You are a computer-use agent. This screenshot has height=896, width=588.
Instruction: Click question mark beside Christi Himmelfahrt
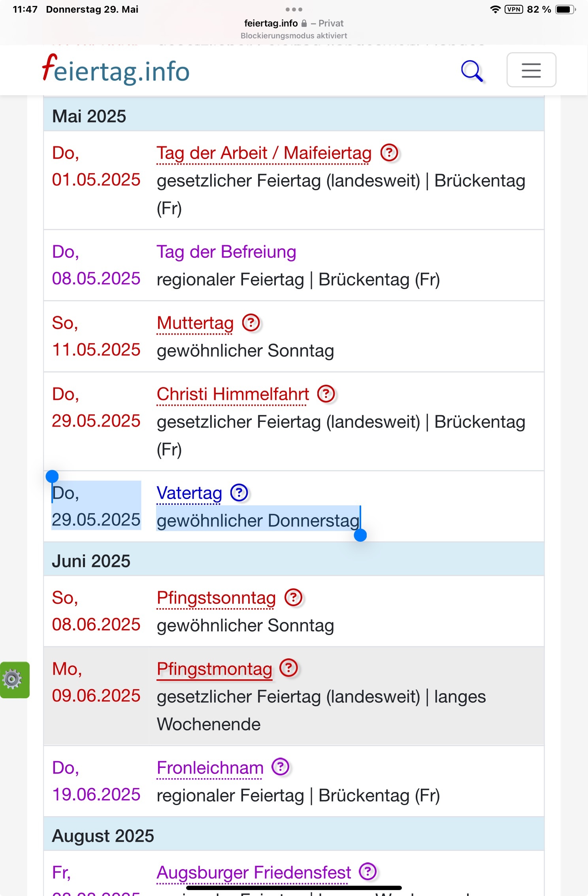click(x=326, y=394)
